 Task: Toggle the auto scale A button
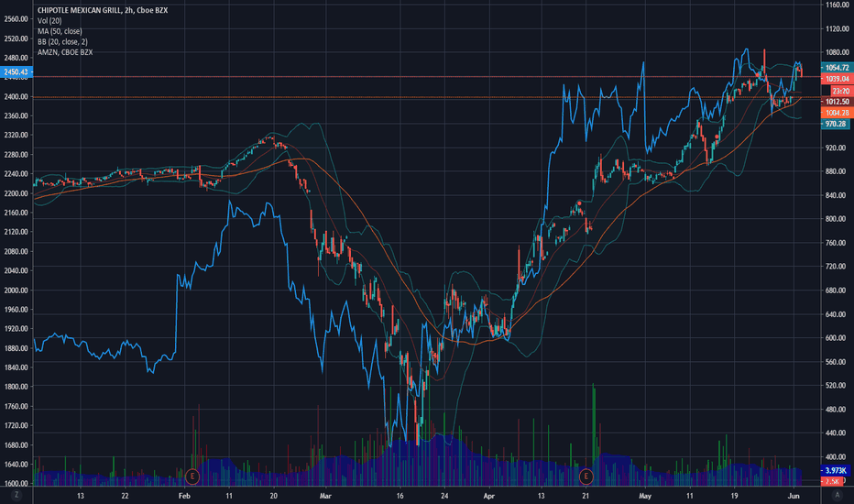tap(838, 495)
